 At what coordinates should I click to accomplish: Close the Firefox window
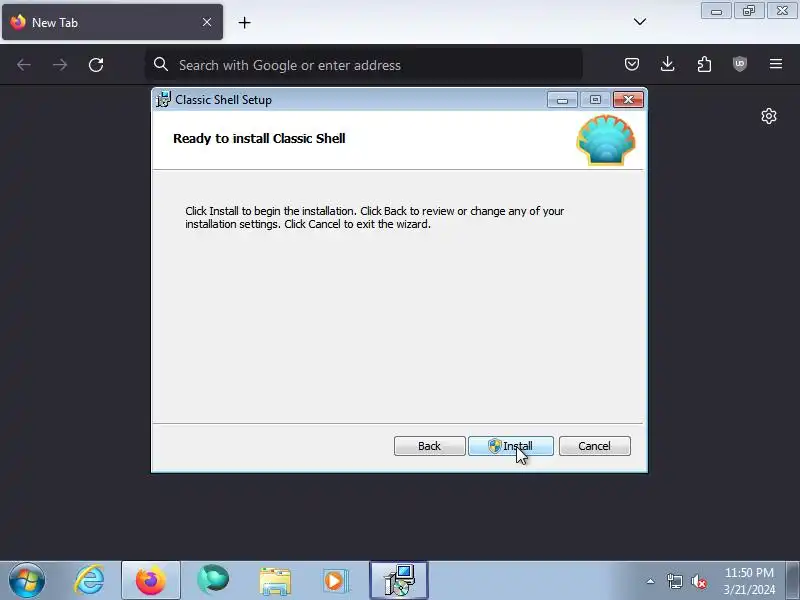[x=782, y=11]
